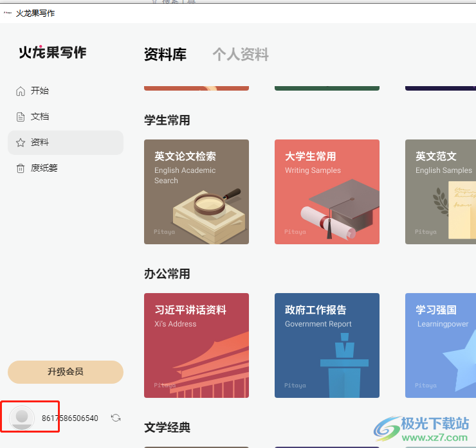Open the 英文范文 English Samples card
Viewport: 476px width, 448px height.
441,192
